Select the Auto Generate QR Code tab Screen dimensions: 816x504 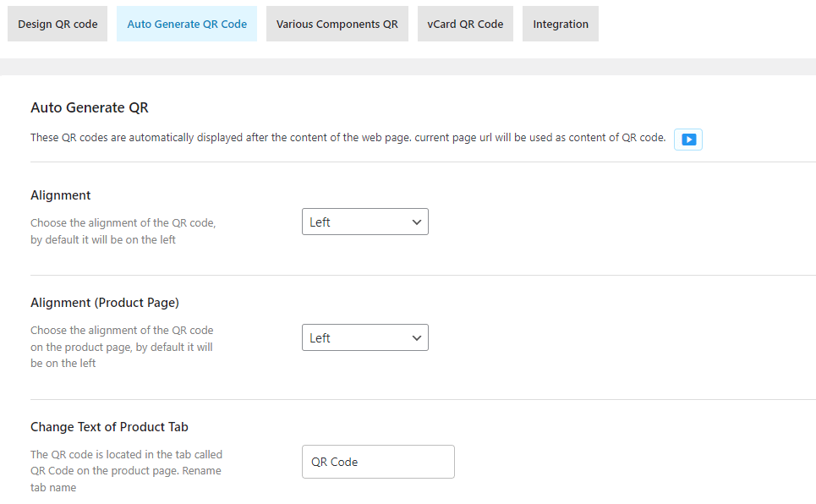tap(187, 25)
